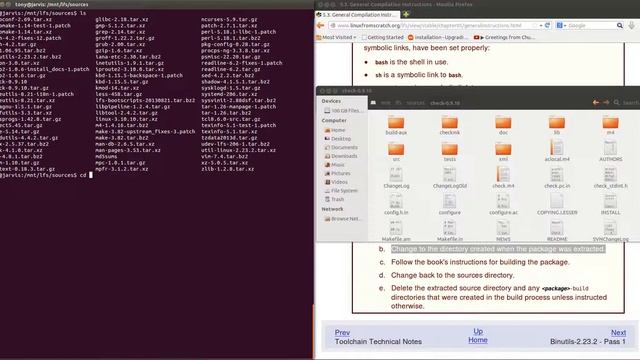Go to Music in the sidebar
640x360 pixels.
(334, 165)
